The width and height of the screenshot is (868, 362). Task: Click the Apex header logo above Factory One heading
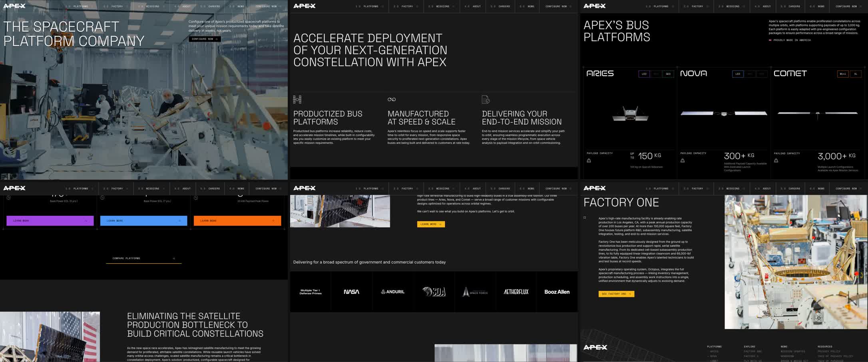595,188
